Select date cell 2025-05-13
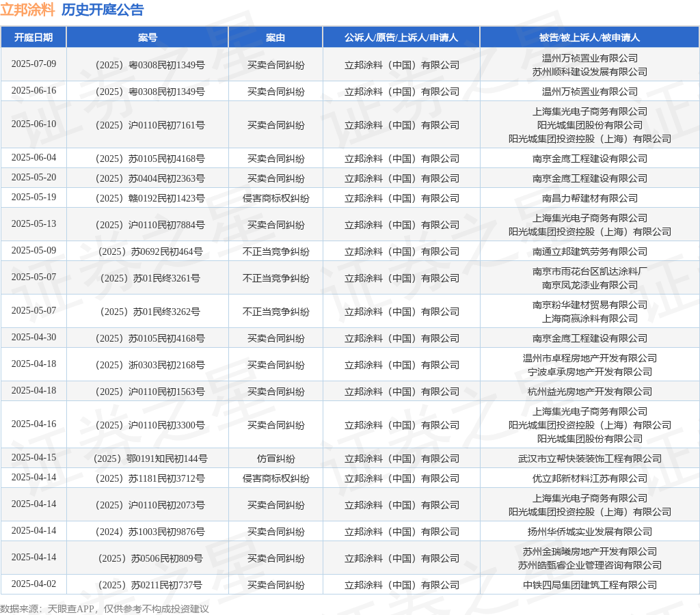The width and height of the screenshot is (700, 615). 34,223
